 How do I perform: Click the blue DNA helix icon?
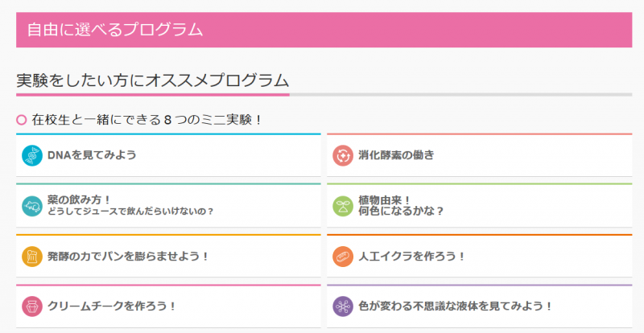pyautogui.click(x=32, y=155)
